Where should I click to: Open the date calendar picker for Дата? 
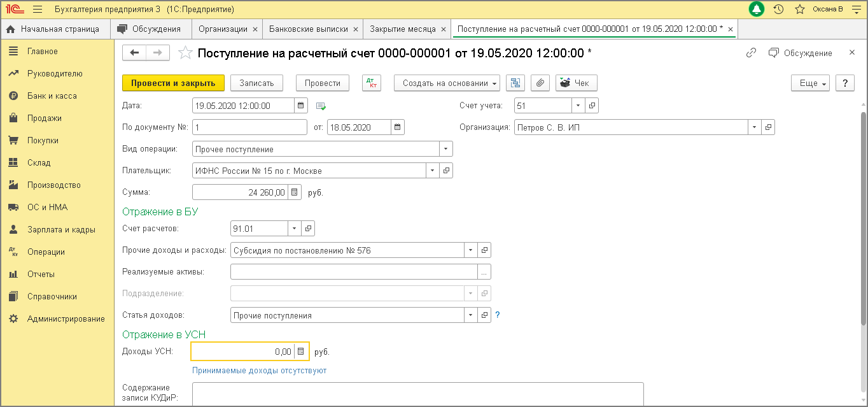[301, 106]
